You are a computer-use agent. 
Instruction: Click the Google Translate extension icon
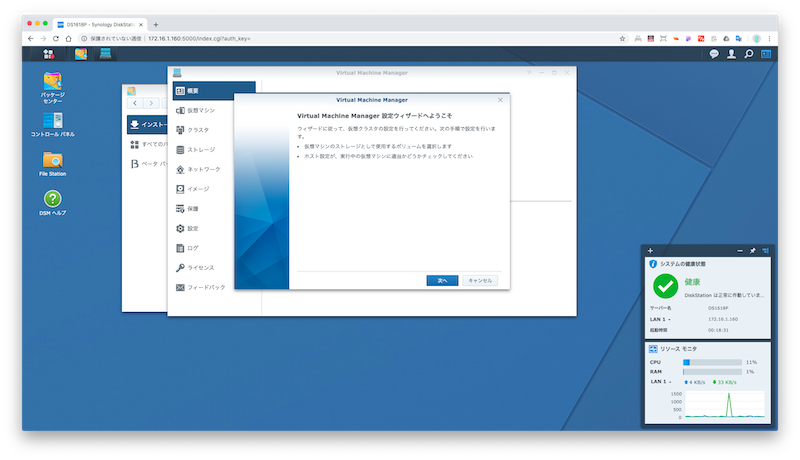click(738, 38)
